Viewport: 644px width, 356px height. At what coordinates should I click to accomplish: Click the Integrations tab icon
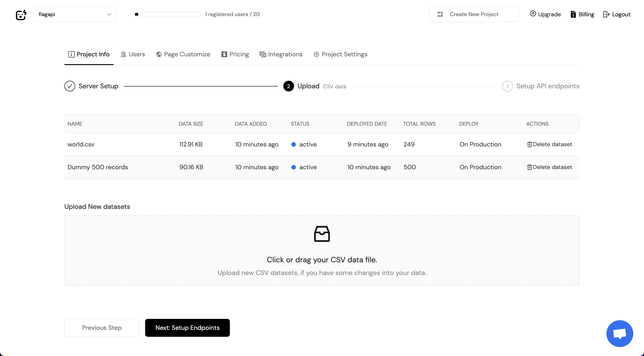263,54
